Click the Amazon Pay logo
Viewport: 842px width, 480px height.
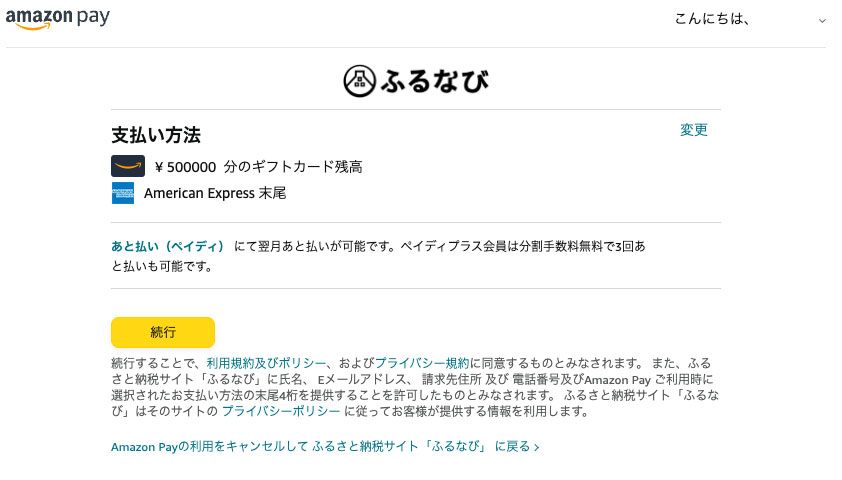(58, 19)
